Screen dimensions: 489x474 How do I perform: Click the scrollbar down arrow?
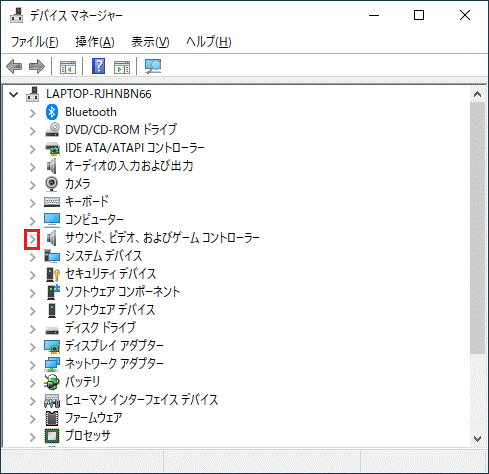[x=477, y=438]
